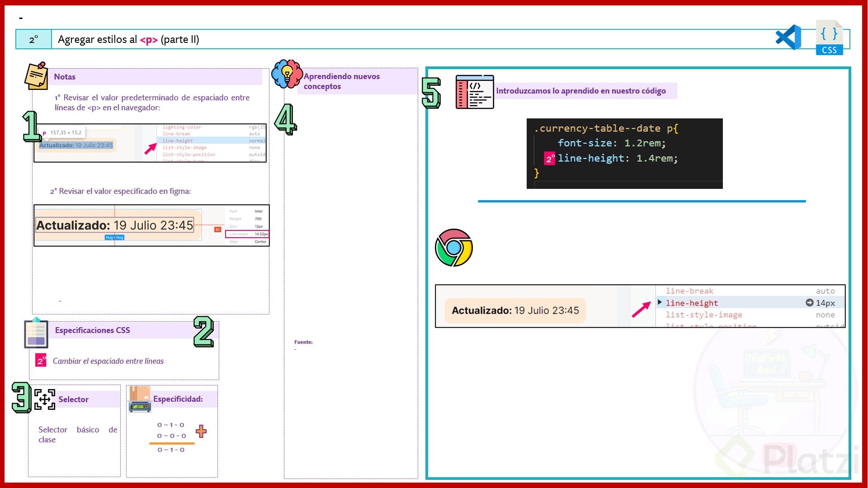The image size is (868, 488).
Task: Click the 'Selector' heading
Action: pyautogui.click(x=73, y=399)
